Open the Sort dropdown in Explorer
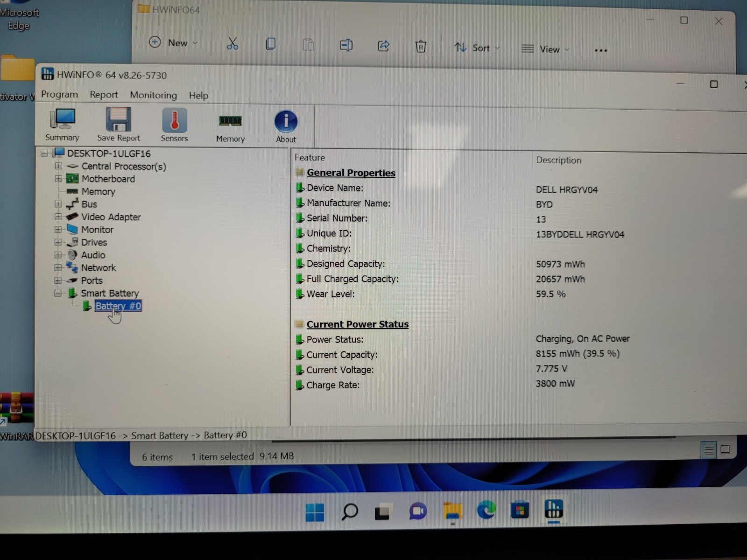The image size is (747, 560). [477, 48]
